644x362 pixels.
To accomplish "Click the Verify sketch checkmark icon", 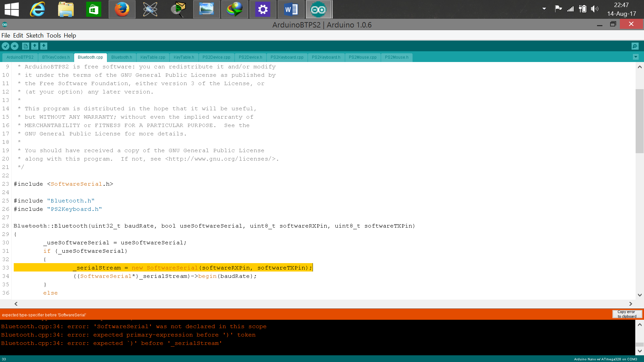I will pyautogui.click(x=6, y=46).
